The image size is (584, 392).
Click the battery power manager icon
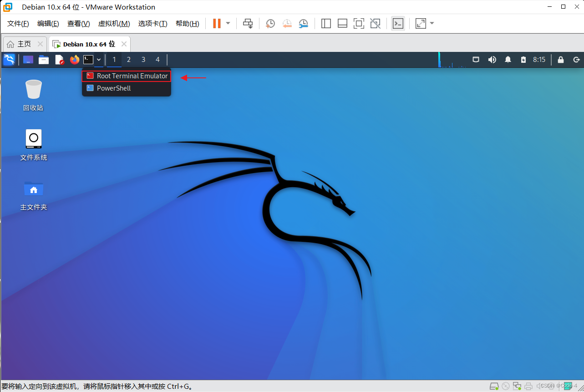523,60
